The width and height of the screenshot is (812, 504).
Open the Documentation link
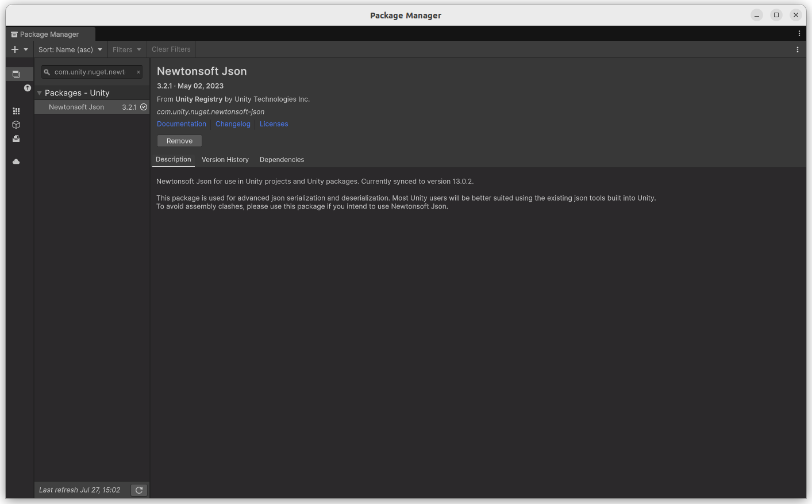(182, 124)
